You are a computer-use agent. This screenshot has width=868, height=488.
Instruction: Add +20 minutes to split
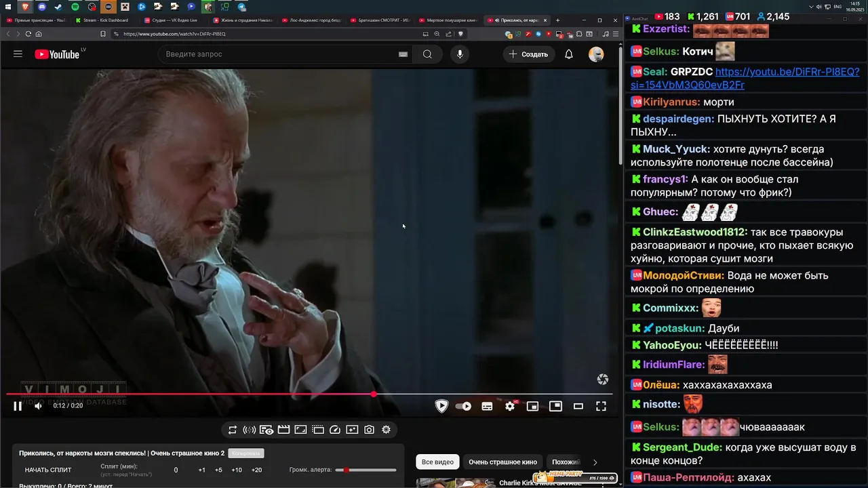tap(256, 470)
